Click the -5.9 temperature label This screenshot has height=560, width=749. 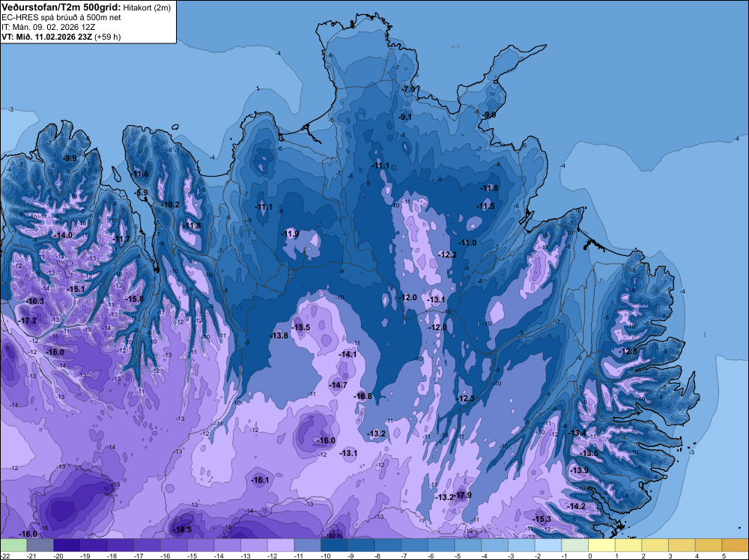point(141,193)
